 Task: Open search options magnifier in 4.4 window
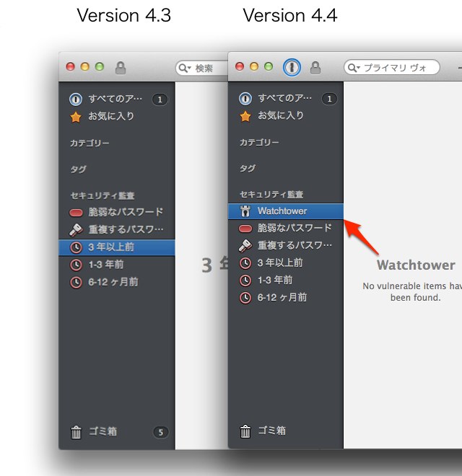354,67
